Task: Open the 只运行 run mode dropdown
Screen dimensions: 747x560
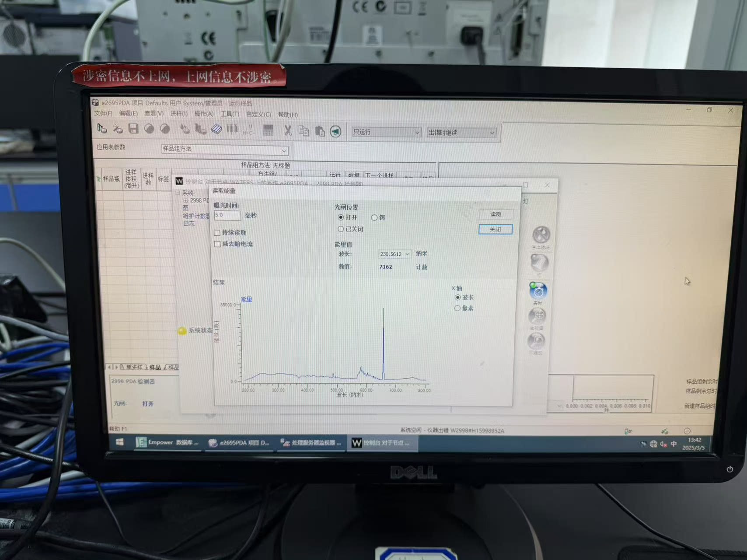Action: [417, 132]
